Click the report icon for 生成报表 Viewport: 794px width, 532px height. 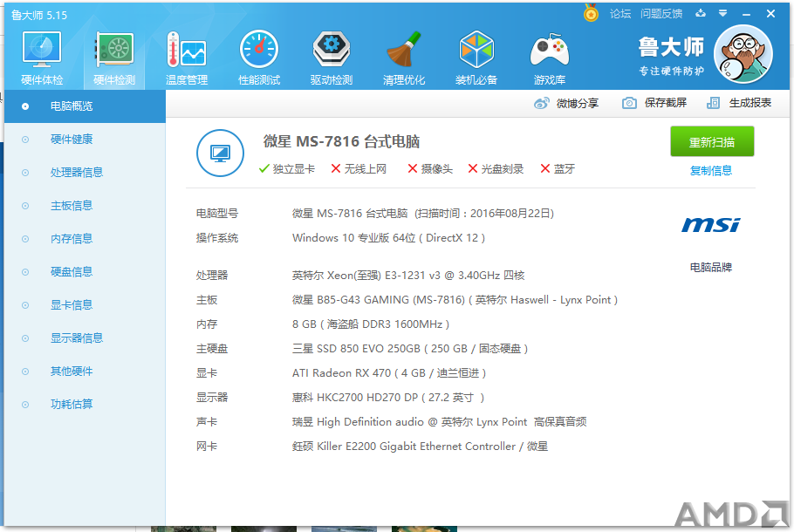(x=713, y=103)
